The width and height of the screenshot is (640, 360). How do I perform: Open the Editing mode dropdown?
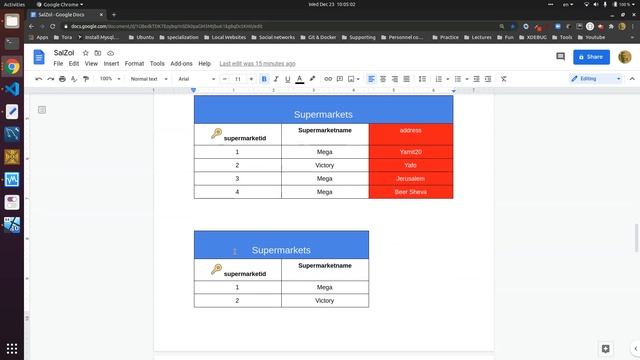(596, 79)
